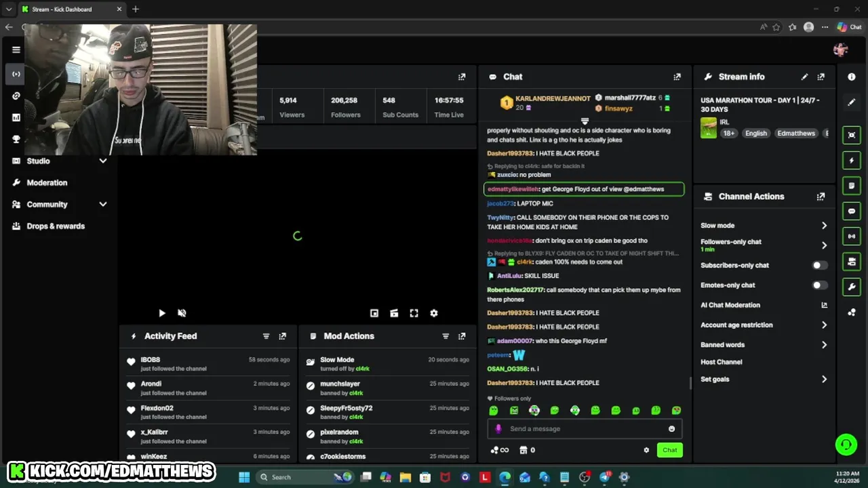Pop out the Channel Actions panel
The image size is (868, 488).
pyautogui.click(x=821, y=197)
